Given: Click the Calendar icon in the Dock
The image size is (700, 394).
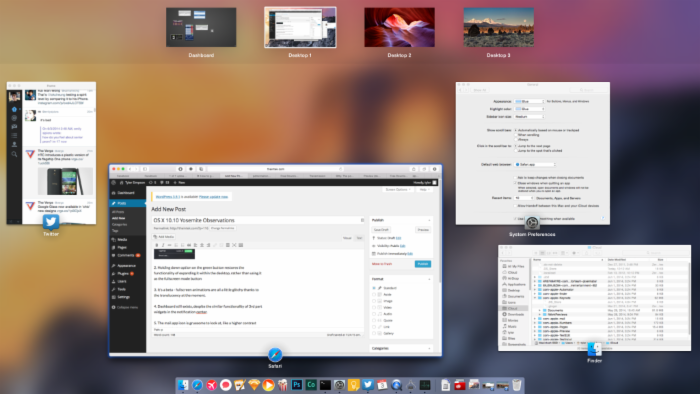Looking at the screenshot, I should click(382, 385).
